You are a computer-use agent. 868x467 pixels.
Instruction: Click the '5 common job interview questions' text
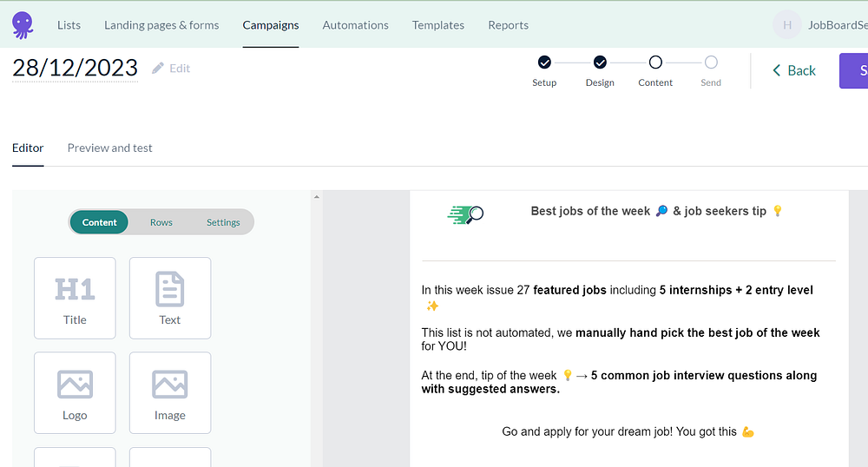[x=619, y=382]
